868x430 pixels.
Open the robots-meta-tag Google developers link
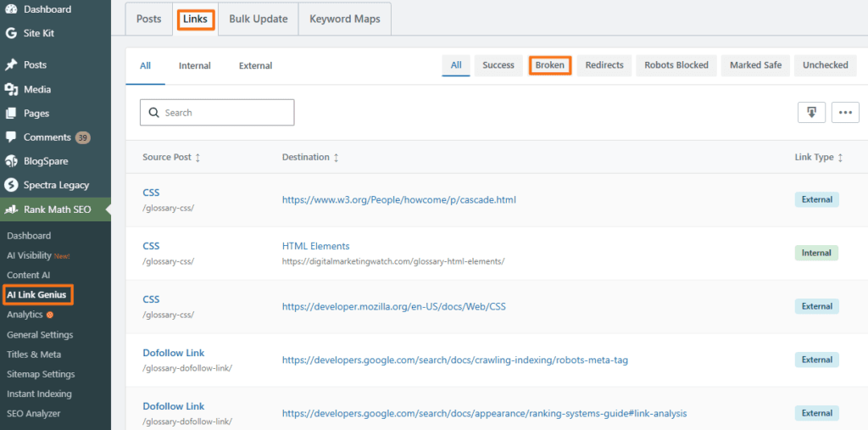455,360
